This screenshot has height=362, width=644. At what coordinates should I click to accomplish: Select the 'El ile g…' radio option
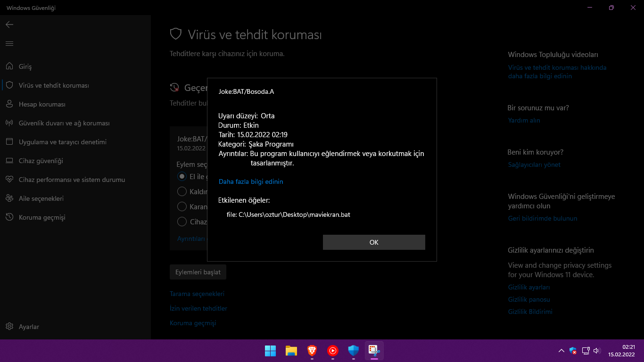pos(182,176)
